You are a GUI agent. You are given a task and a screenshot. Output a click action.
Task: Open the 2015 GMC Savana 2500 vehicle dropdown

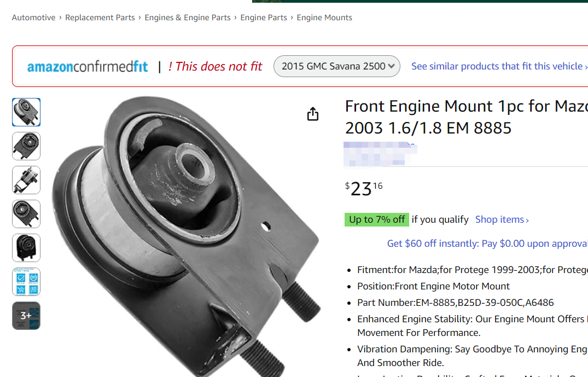coord(337,66)
